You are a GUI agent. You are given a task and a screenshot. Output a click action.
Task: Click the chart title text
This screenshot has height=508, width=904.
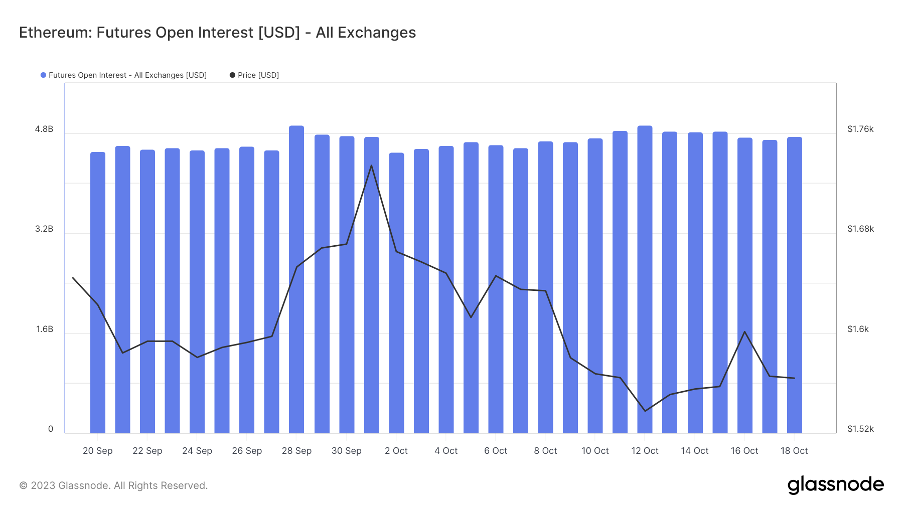click(217, 33)
